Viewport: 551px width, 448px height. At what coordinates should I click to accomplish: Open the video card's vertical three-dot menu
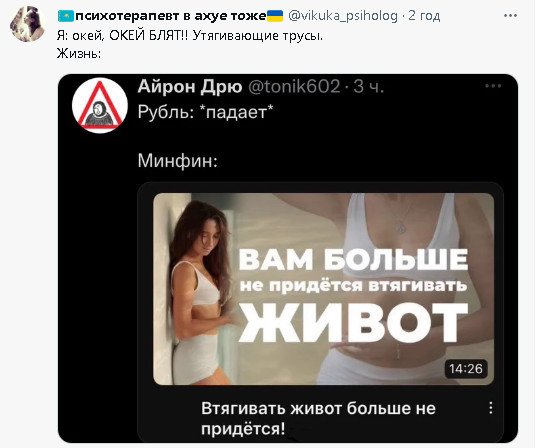pyautogui.click(x=491, y=408)
